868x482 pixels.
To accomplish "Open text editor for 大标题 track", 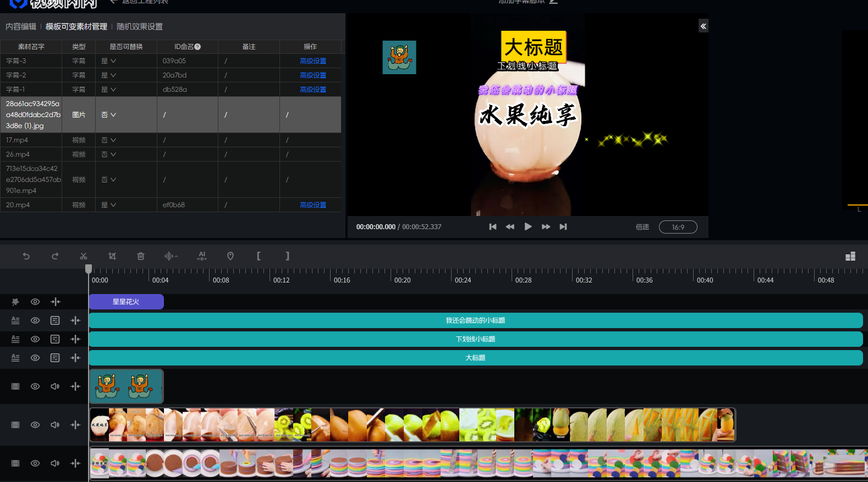I will click(55, 358).
